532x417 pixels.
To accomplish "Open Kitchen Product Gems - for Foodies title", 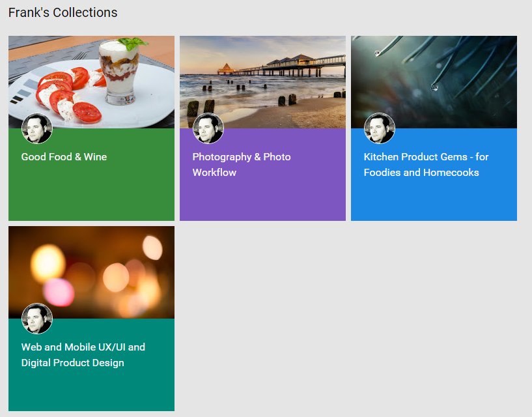I will 426,165.
